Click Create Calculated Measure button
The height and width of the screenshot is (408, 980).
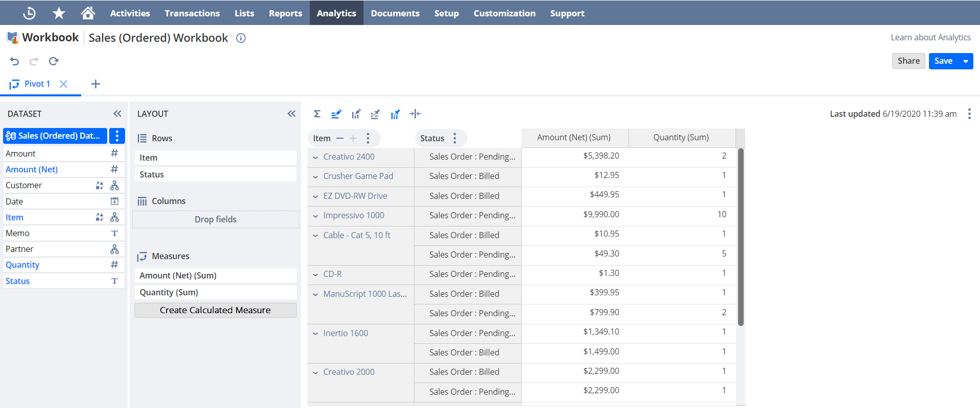[x=215, y=310]
